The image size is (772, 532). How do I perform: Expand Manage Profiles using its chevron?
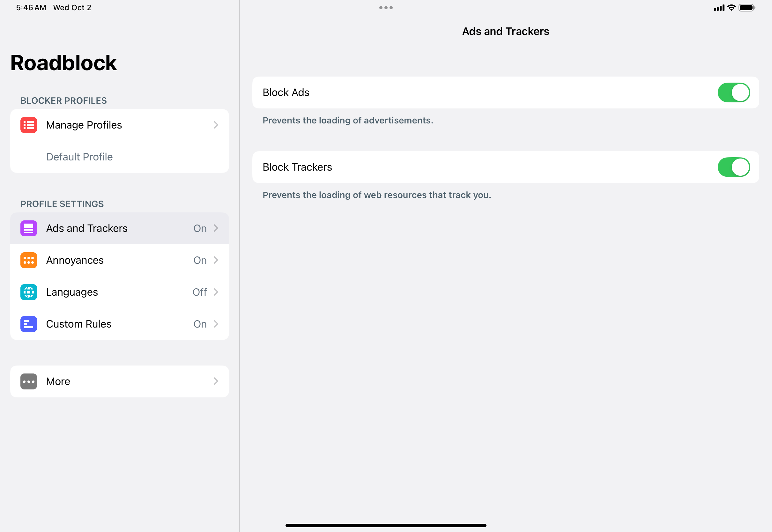point(216,125)
